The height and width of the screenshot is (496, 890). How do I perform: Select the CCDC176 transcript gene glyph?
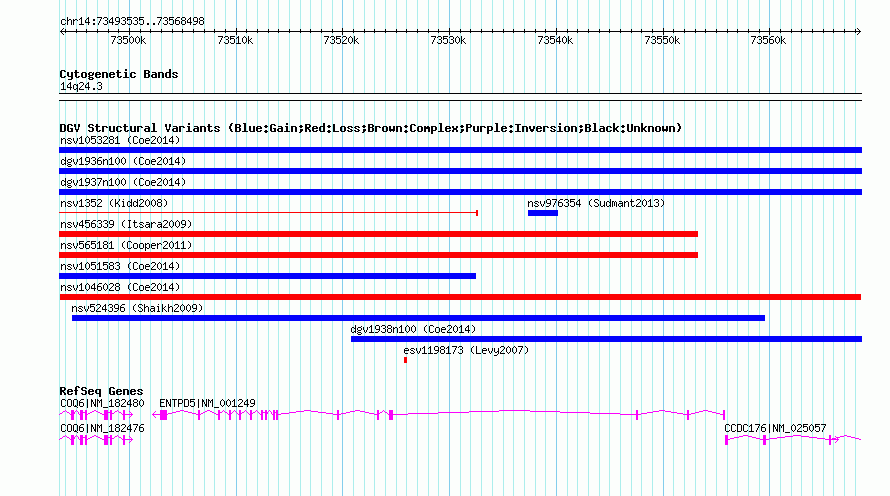793,439
